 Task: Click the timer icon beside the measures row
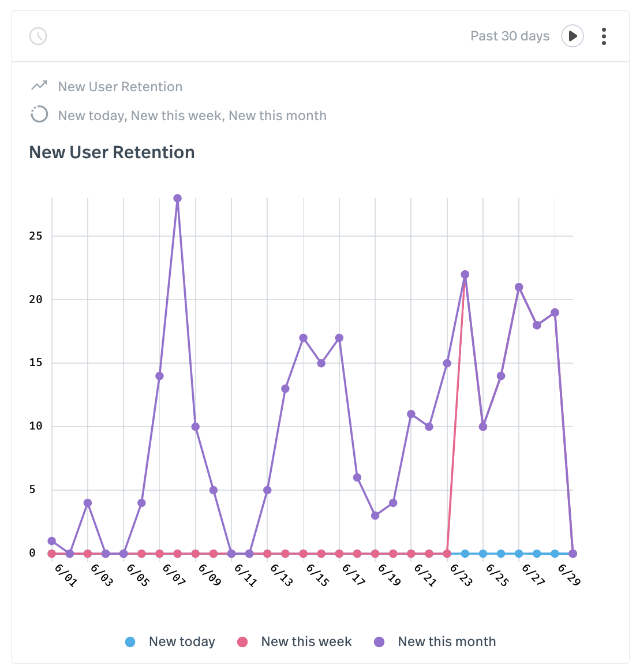38,114
